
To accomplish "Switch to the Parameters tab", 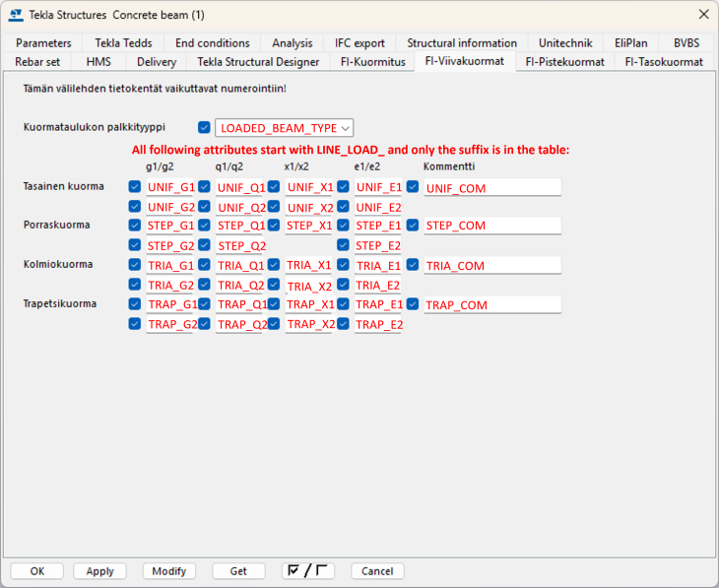I will 43,43.
